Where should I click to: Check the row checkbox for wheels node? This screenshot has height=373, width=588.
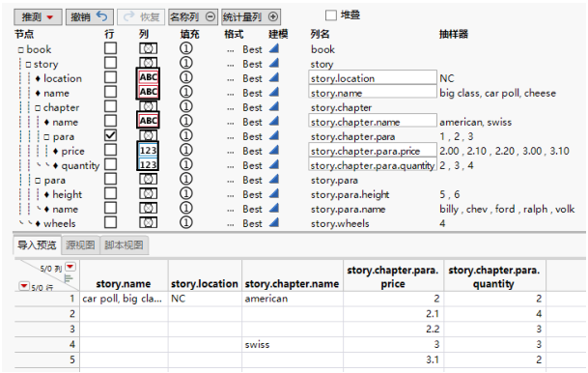coord(110,222)
